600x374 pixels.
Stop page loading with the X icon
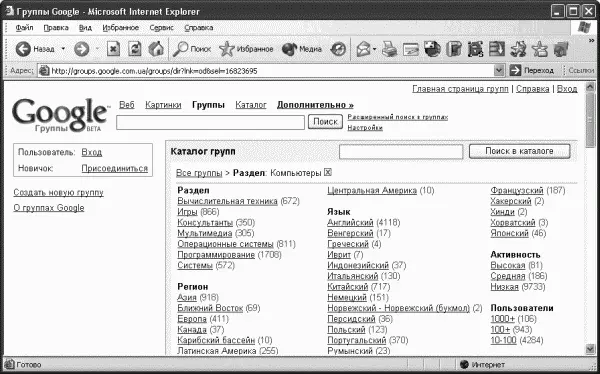point(113,49)
